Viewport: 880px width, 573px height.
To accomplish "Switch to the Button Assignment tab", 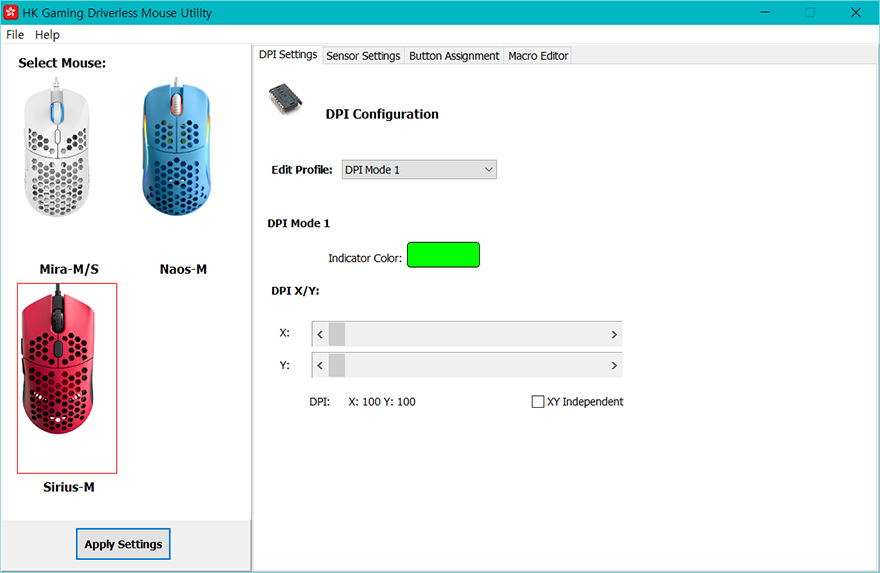I will point(453,56).
